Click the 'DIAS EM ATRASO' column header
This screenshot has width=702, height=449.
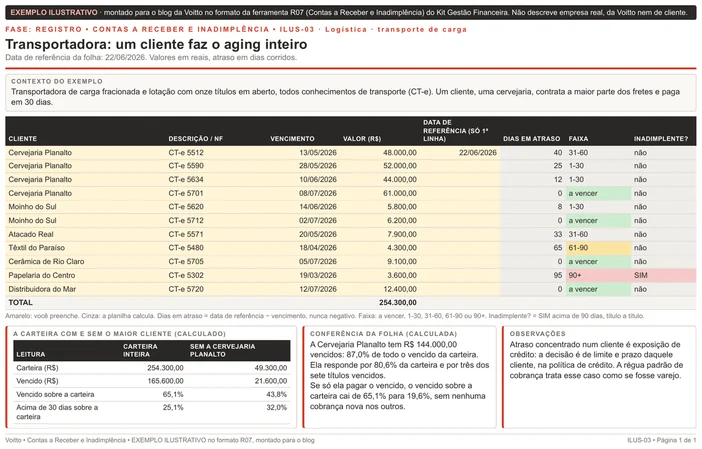pos(531,139)
